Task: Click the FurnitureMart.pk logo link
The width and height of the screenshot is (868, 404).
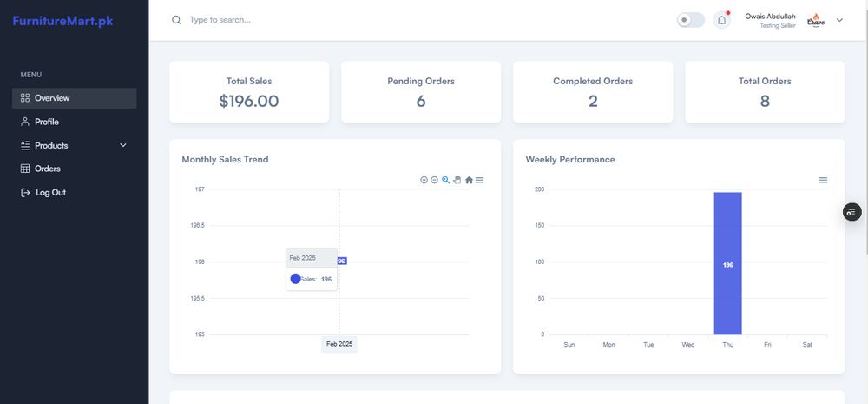Action: click(62, 21)
